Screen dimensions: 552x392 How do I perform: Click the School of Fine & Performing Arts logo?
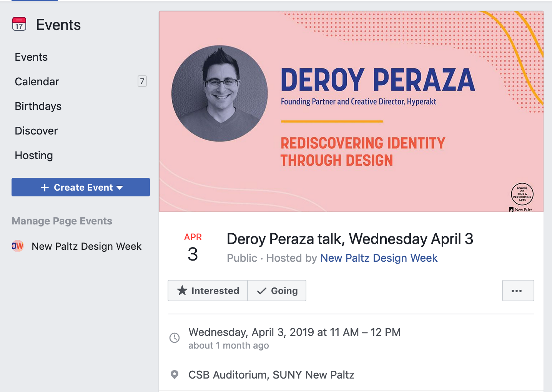click(x=522, y=194)
